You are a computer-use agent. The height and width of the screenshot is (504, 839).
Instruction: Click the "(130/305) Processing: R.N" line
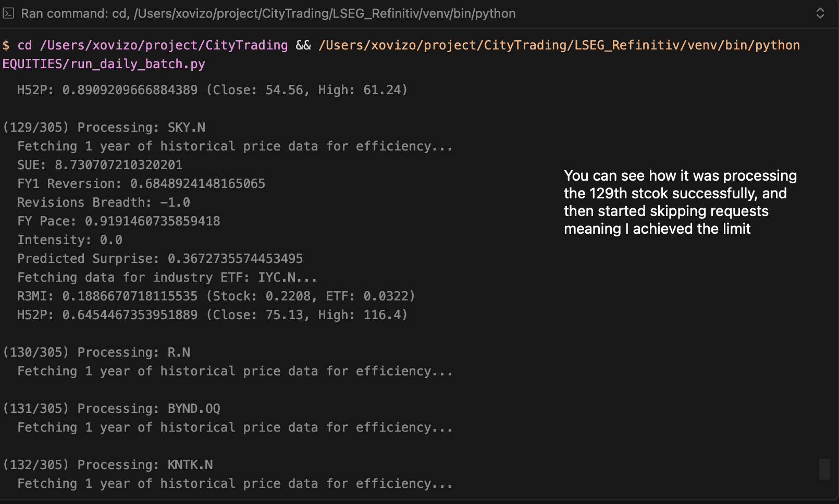(97, 352)
